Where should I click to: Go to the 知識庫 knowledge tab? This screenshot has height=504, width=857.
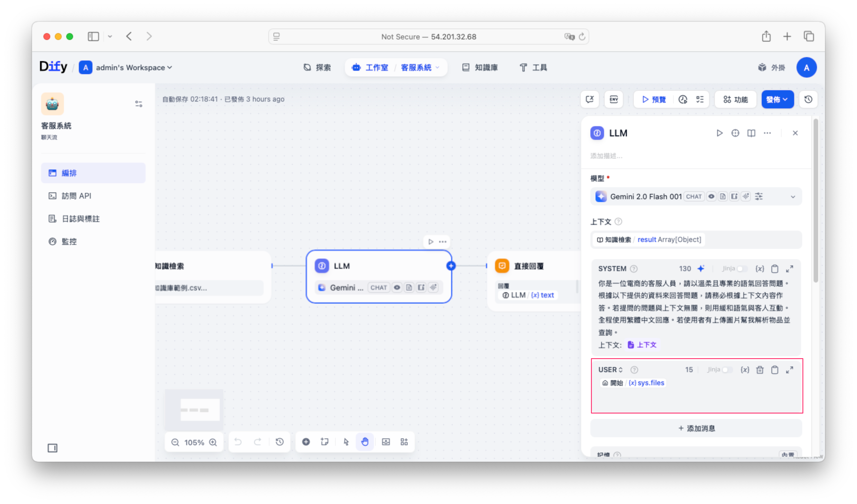(480, 68)
